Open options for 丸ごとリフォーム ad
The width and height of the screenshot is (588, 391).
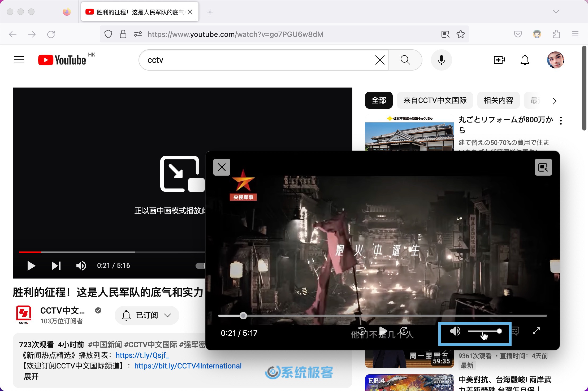pos(561,121)
